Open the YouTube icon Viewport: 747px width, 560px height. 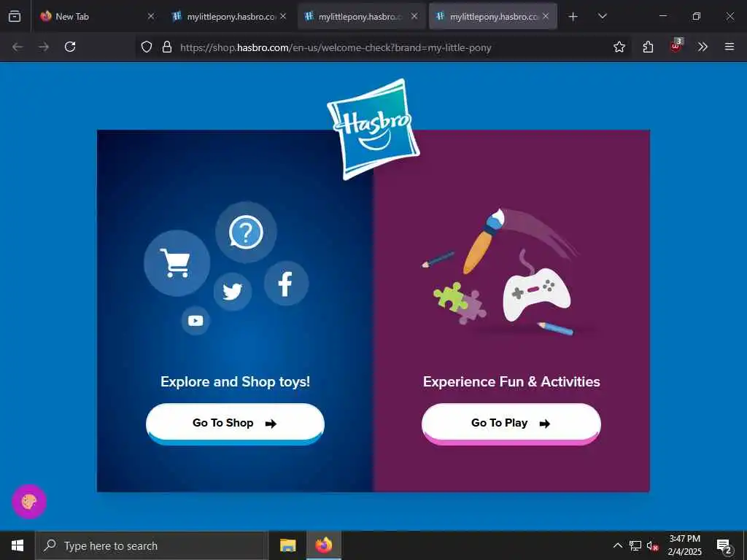click(196, 321)
